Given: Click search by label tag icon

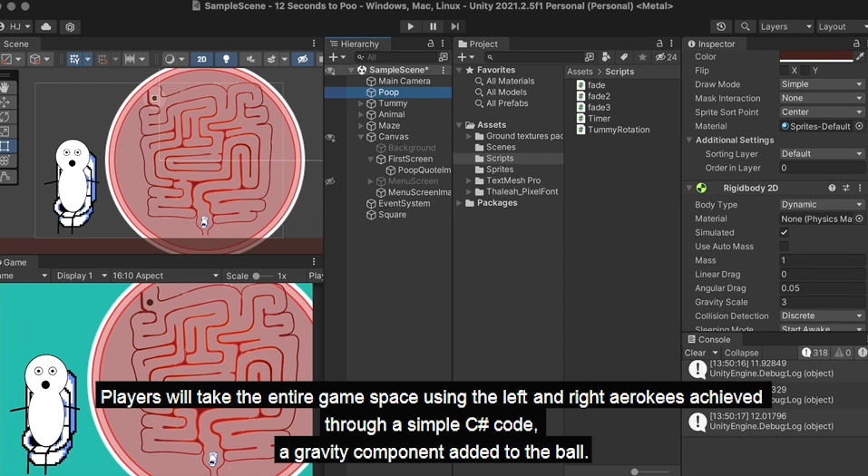Looking at the screenshot, I should (624, 57).
